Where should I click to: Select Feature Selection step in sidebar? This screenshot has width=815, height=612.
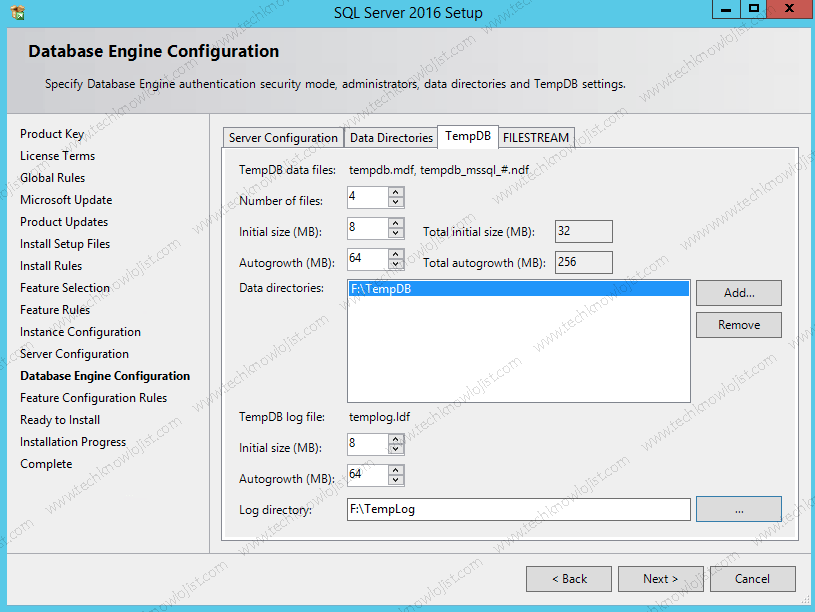pos(65,288)
